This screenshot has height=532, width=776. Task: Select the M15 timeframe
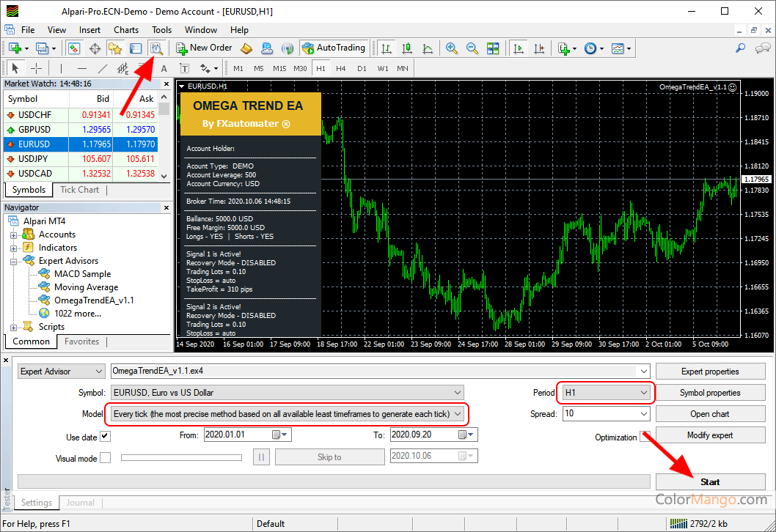[279, 68]
